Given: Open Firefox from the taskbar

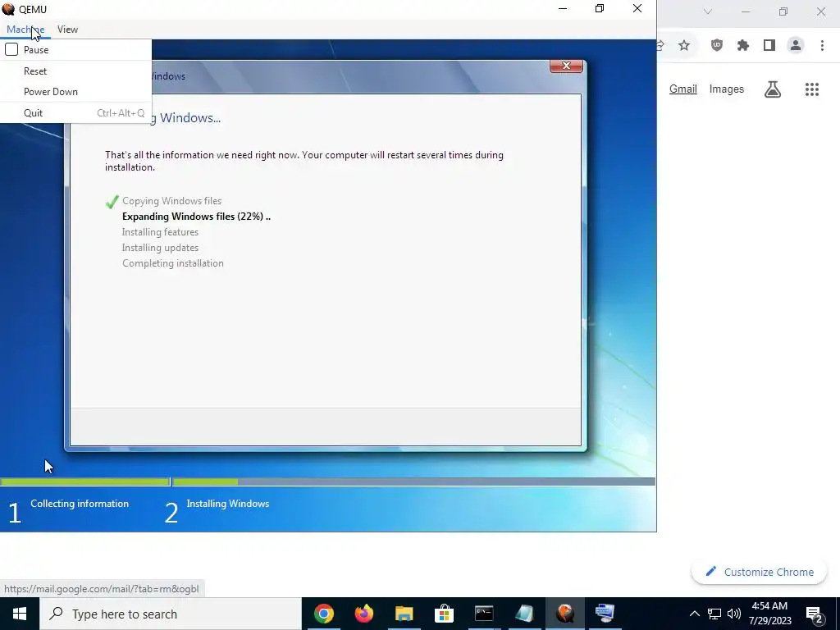Looking at the screenshot, I should 363,614.
